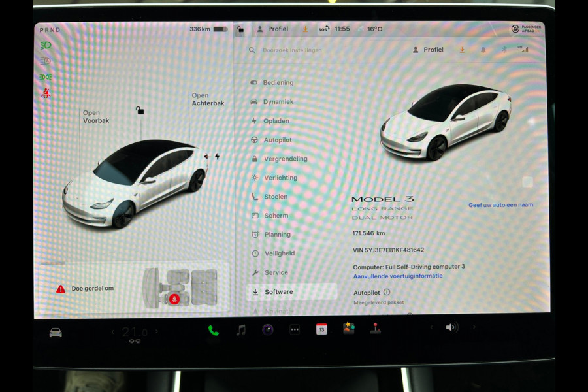The height and width of the screenshot is (392, 588).
Task: Open the music app icon
Action: tap(240, 330)
